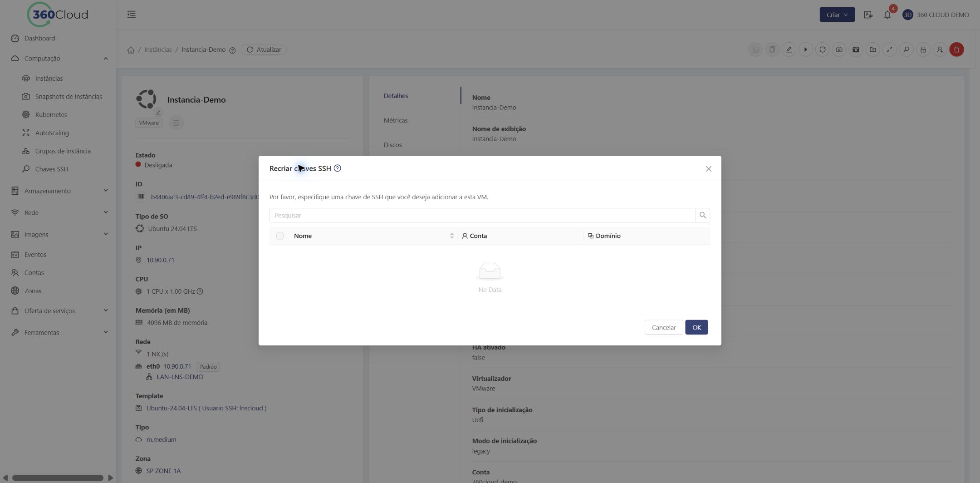Click the reset SSH key icon in toolbar
Viewport: 980px width, 483px height.
[906, 49]
